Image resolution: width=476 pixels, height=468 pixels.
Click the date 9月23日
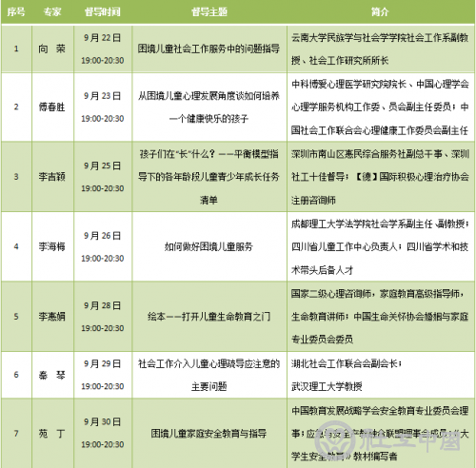103,96
